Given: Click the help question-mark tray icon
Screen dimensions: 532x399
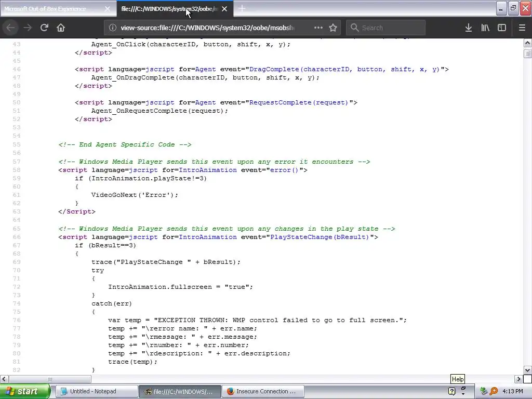Looking at the screenshot, I should click(x=451, y=392).
